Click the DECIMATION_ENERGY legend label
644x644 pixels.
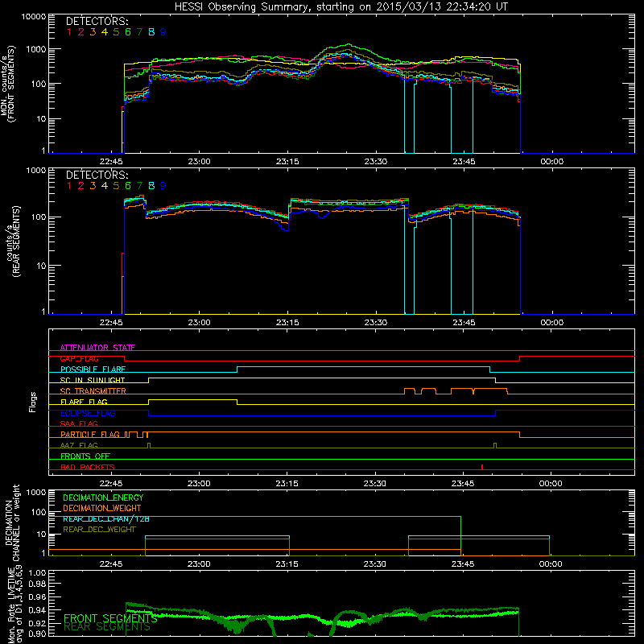(103, 497)
